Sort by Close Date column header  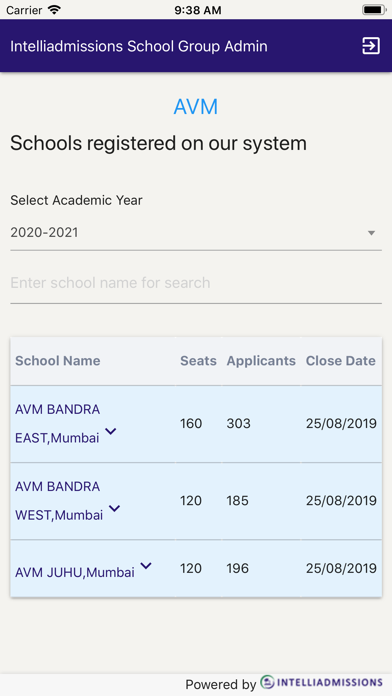point(341,360)
